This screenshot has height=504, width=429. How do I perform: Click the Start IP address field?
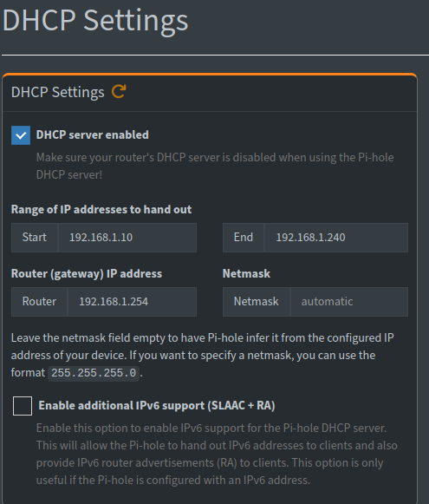127,238
